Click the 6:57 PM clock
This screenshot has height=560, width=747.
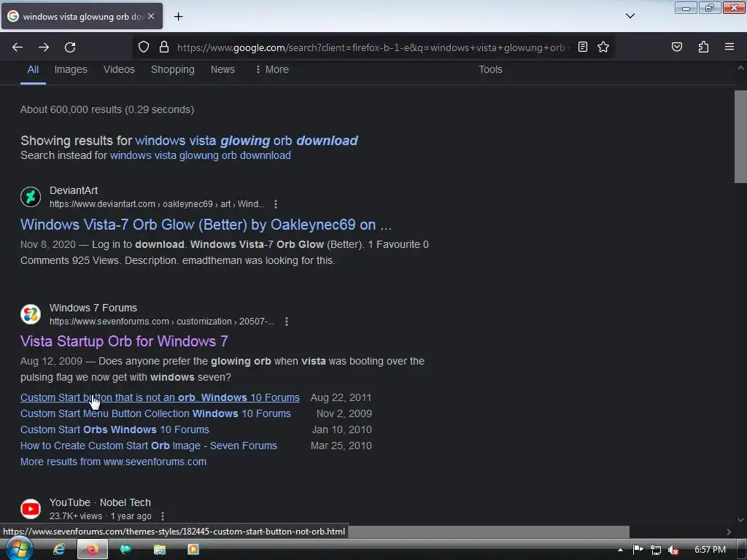click(x=710, y=550)
